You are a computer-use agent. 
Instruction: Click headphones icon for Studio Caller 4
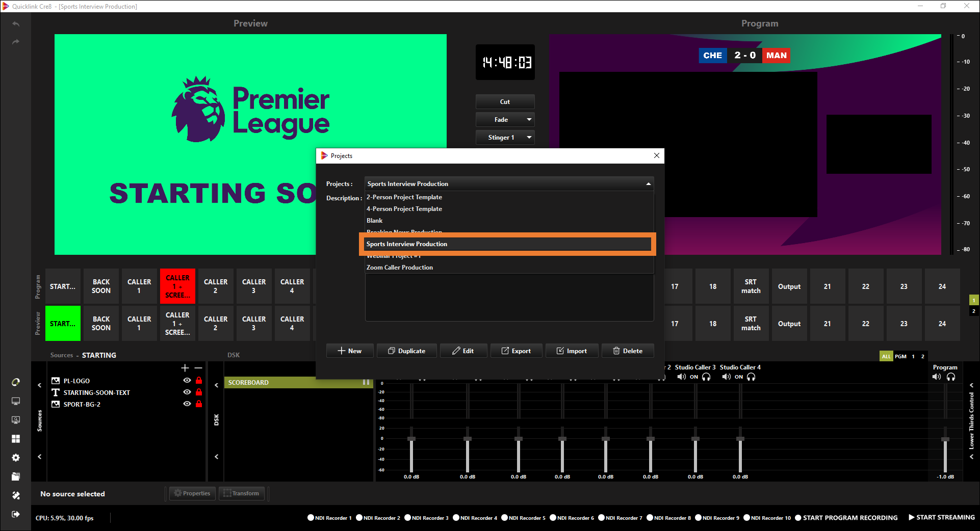751,377
